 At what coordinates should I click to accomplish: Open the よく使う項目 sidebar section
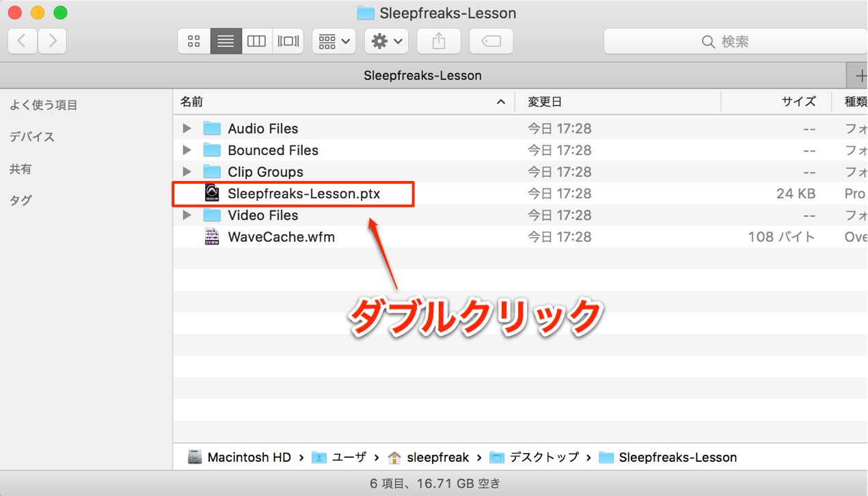[43, 105]
